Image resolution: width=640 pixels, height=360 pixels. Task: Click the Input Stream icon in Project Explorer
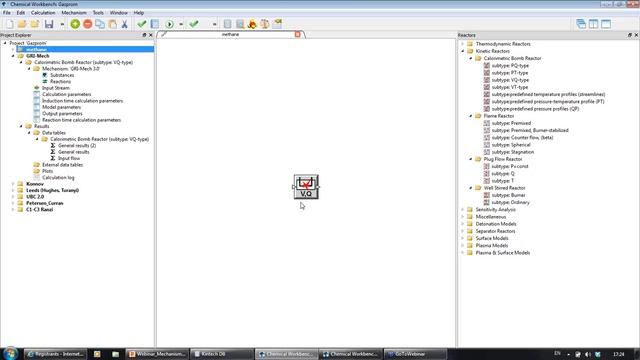(x=37, y=88)
